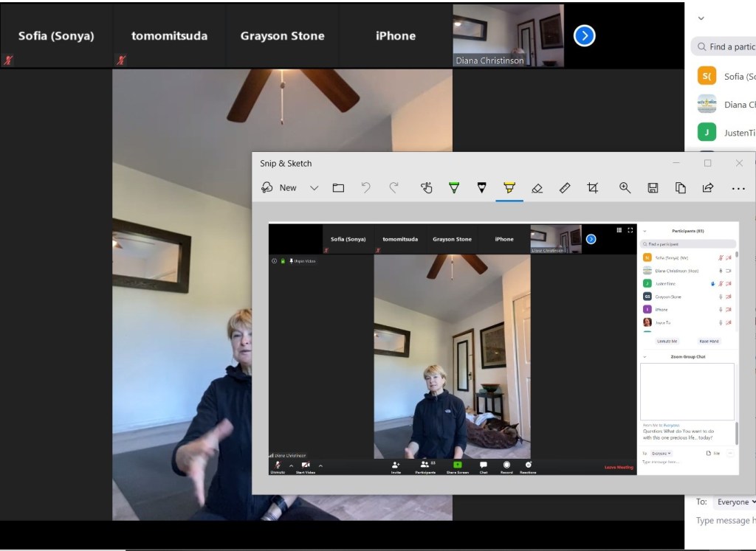Click the Zoom magnifier icon
This screenshot has width=756, height=551.
click(x=625, y=188)
